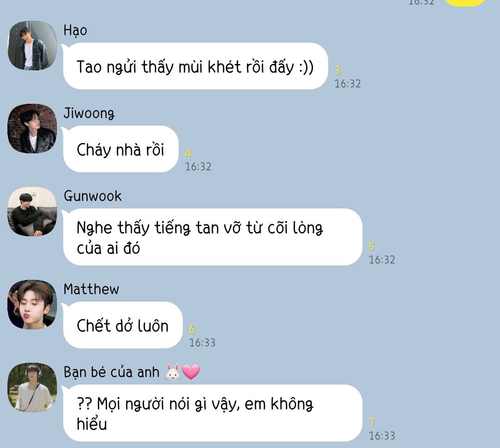
Task: Click unread count 5 beside Gunwook's message
Action: pos(372,246)
